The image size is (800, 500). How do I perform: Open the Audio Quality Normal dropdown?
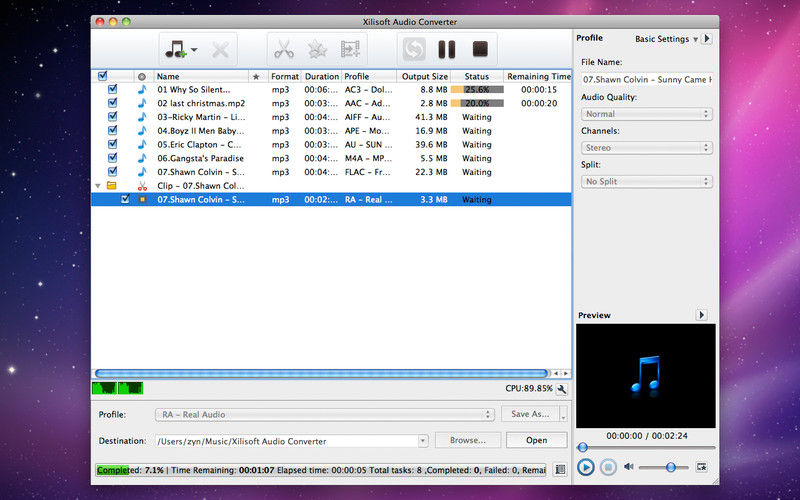pos(646,114)
